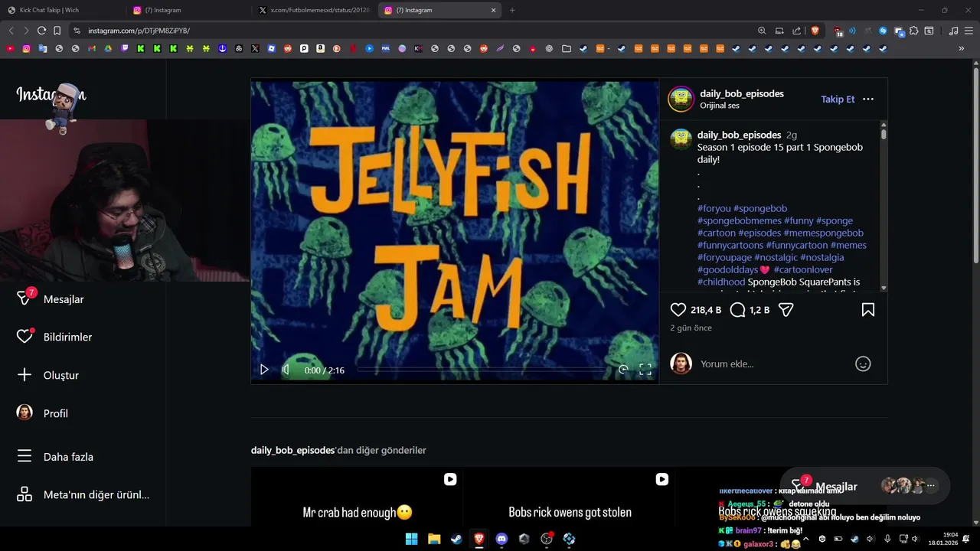The width and height of the screenshot is (980, 551).
Task: Open File Explorer from the taskbar
Action: [x=434, y=539]
